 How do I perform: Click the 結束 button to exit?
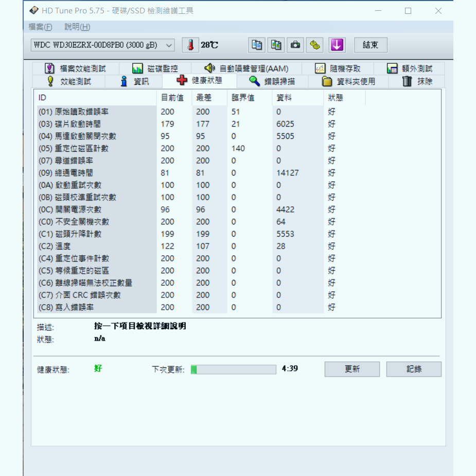pyautogui.click(x=370, y=45)
